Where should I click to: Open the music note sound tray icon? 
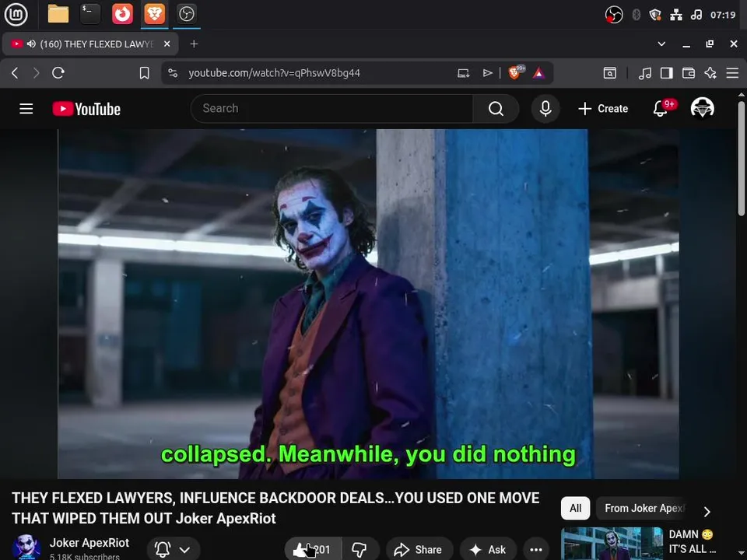[x=696, y=15]
